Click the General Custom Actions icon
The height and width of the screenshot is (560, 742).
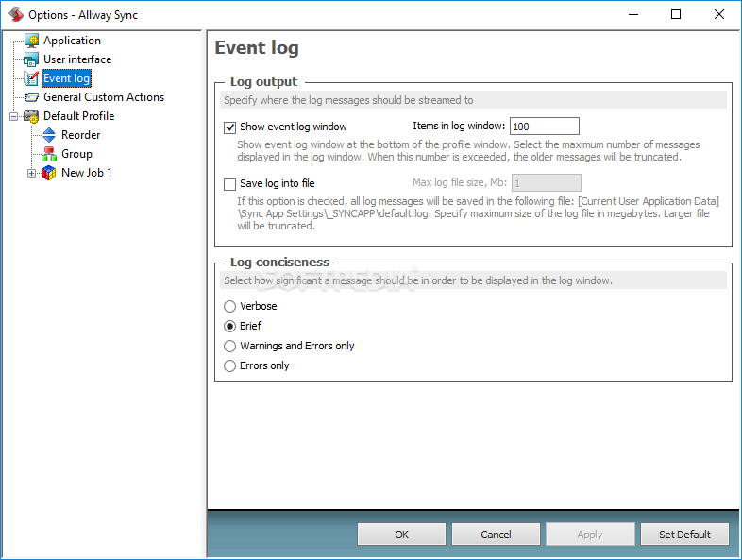coord(31,97)
